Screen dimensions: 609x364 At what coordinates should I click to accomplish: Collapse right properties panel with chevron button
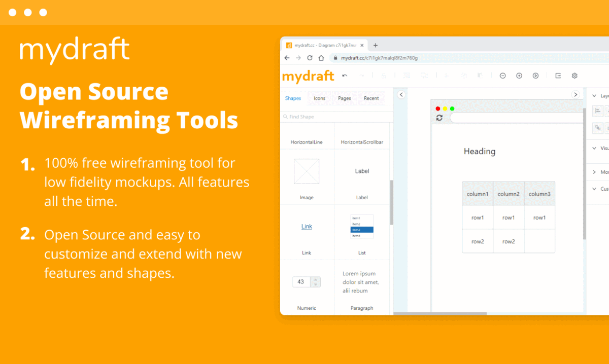tap(576, 94)
